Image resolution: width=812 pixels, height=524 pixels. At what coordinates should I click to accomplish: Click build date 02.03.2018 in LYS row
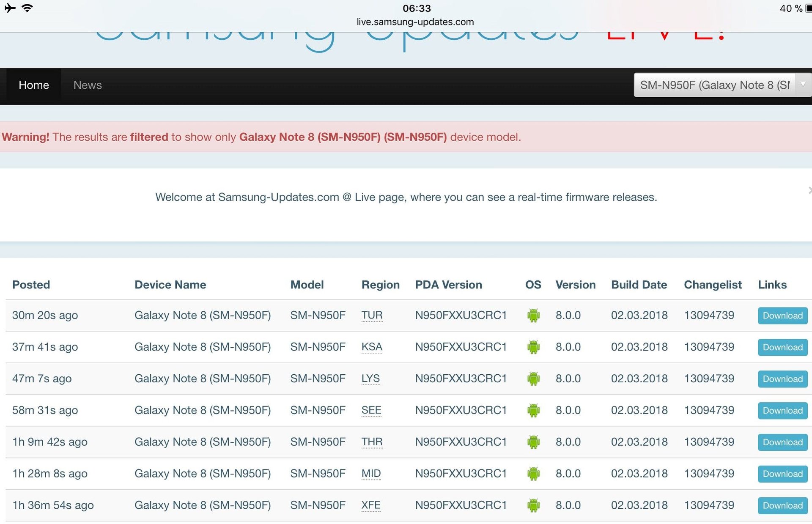tap(639, 379)
